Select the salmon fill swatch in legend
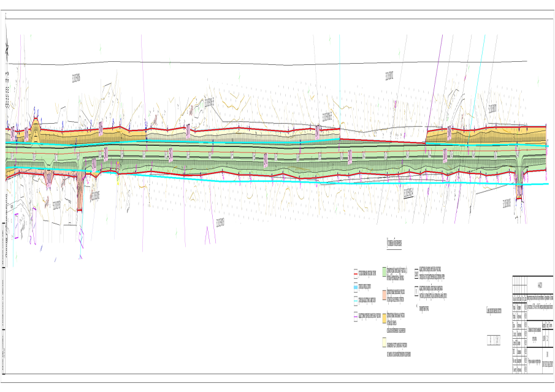This screenshot has height=392, width=555. point(384,294)
